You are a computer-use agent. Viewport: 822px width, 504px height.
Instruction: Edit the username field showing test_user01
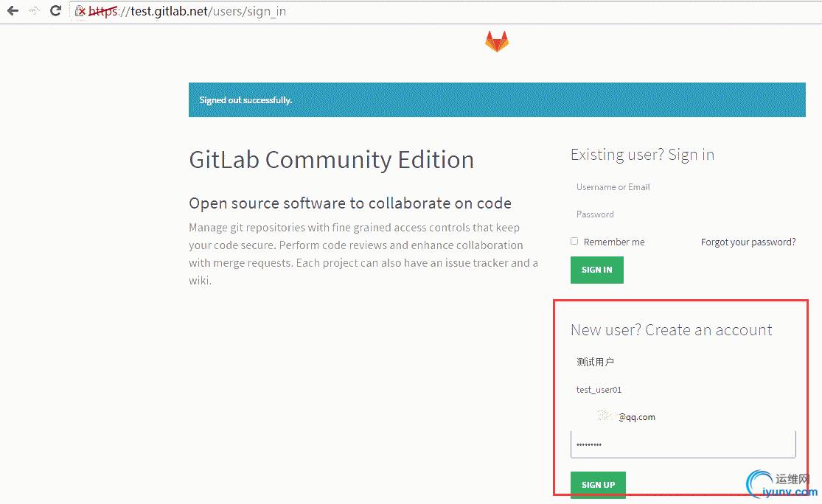tap(683, 390)
